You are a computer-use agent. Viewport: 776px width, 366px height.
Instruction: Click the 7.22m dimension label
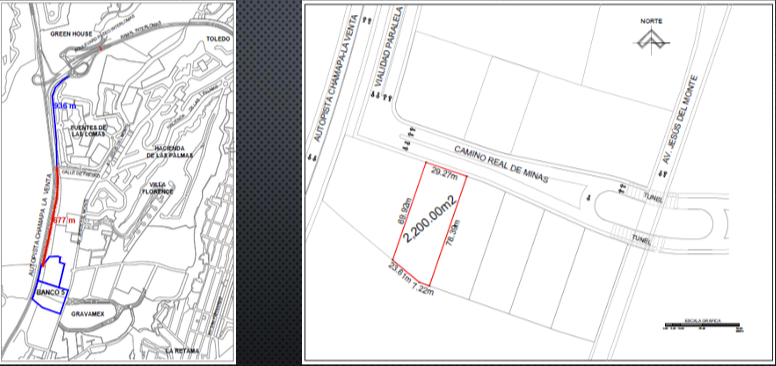pos(423,288)
